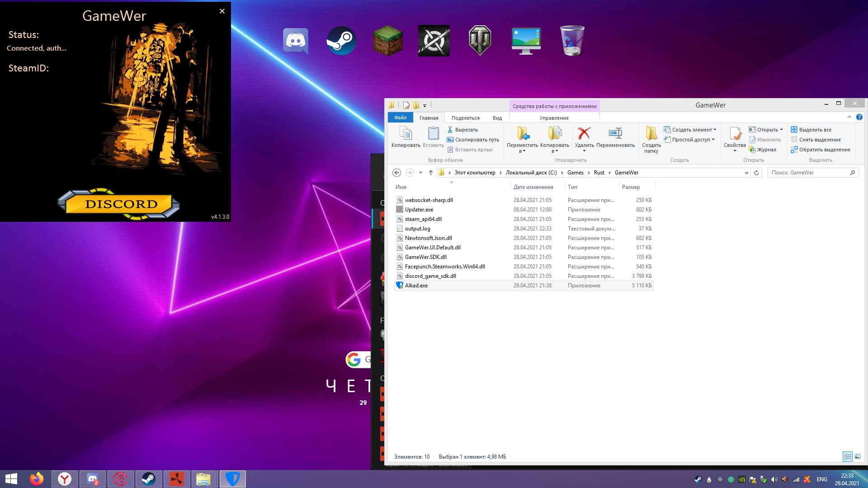
Task: Click the ENG language indicator in tray
Action: (822, 479)
